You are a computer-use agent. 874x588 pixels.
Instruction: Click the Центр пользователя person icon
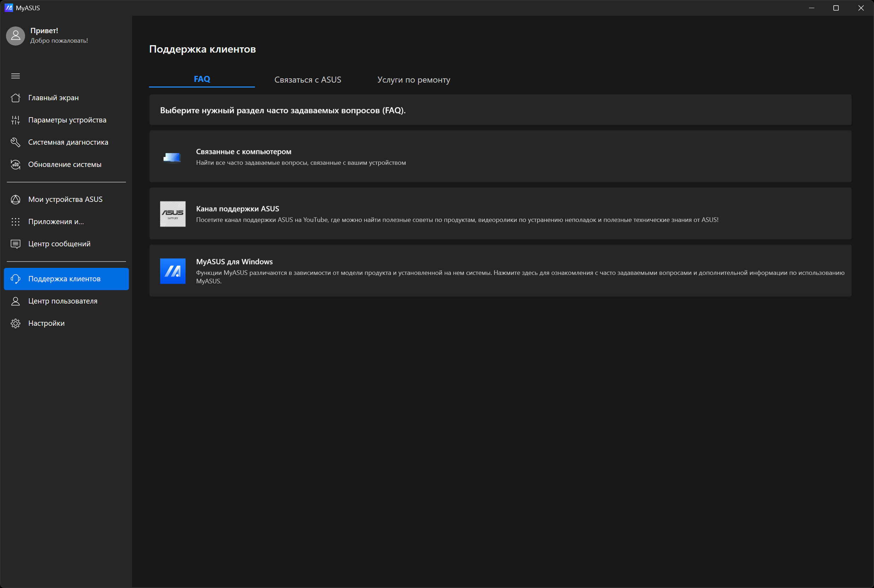pyautogui.click(x=16, y=301)
